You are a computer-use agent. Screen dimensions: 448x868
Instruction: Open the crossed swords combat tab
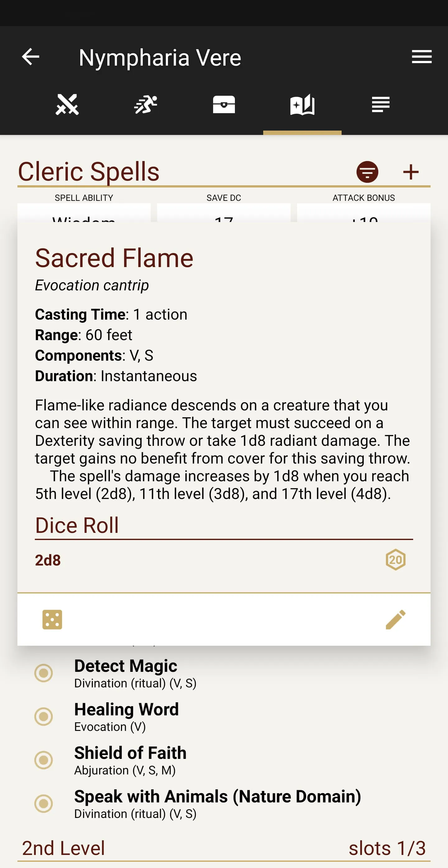(x=67, y=104)
